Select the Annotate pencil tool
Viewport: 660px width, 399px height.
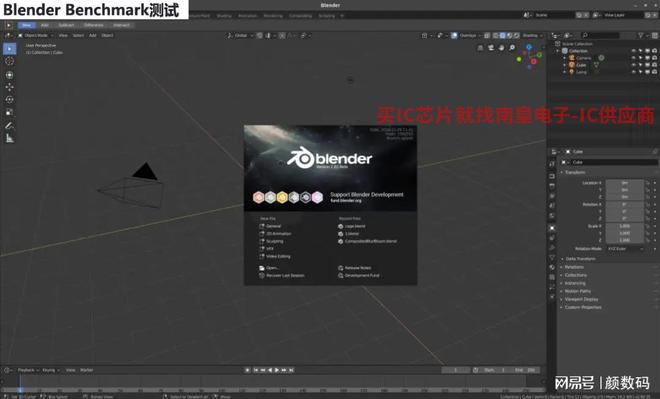click(9, 125)
